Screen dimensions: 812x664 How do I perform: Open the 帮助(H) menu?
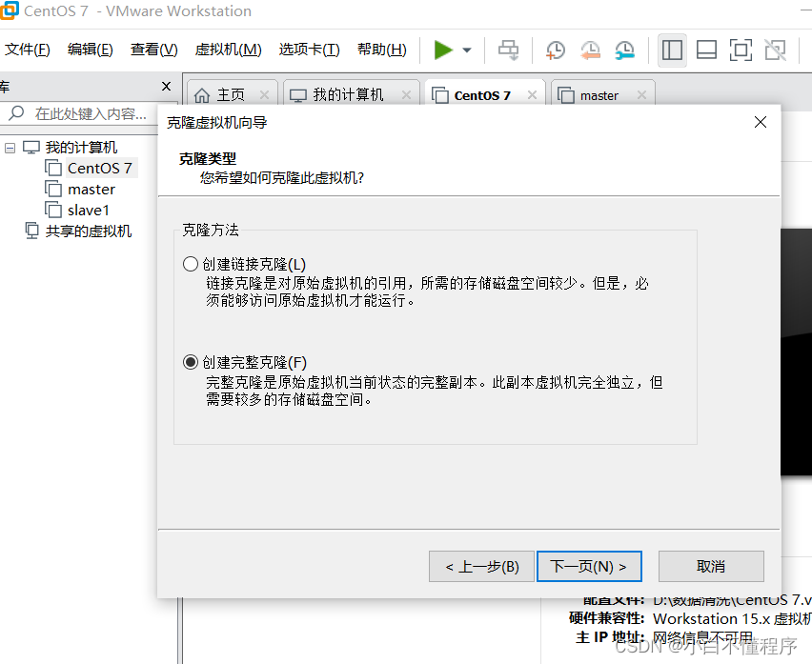pos(381,50)
